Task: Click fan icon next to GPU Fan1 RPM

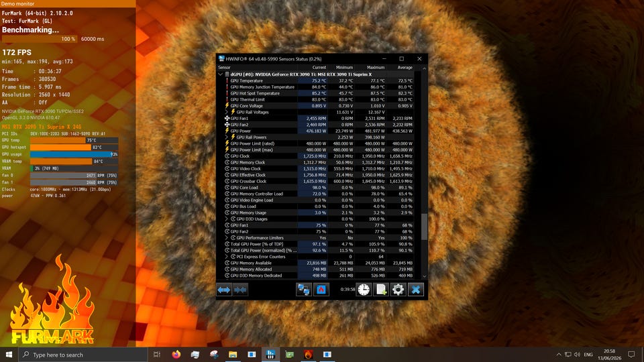Action: [x=227, y=118]
